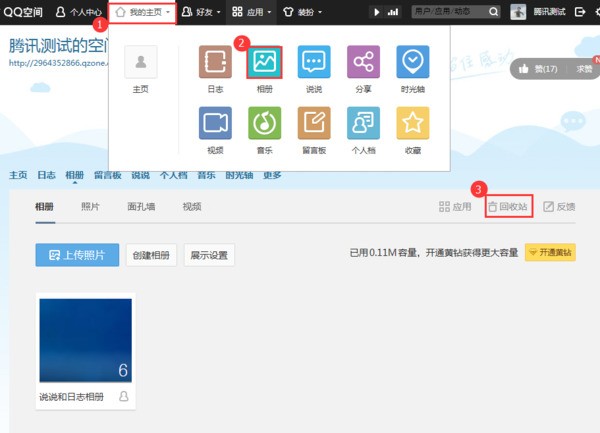Expand the 应用 dropdown in top bar
The image size is (600, 433).
click(x=251, y=12)
